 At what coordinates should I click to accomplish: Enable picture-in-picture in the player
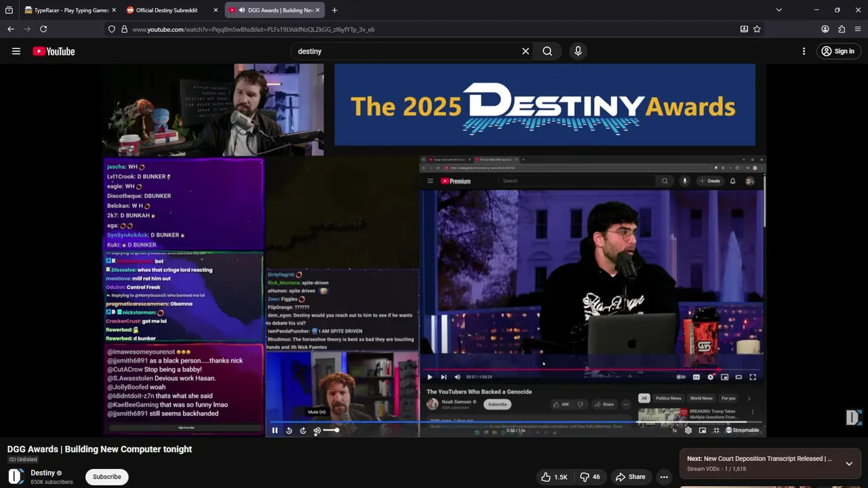click(x=703, y=430)
